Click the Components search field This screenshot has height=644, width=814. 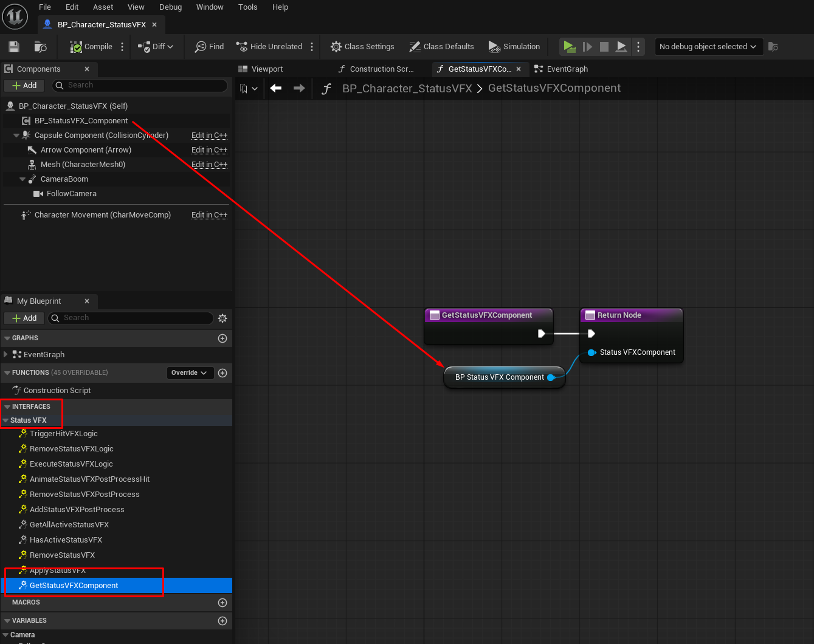pyautogui.click(x=140, y=86)
